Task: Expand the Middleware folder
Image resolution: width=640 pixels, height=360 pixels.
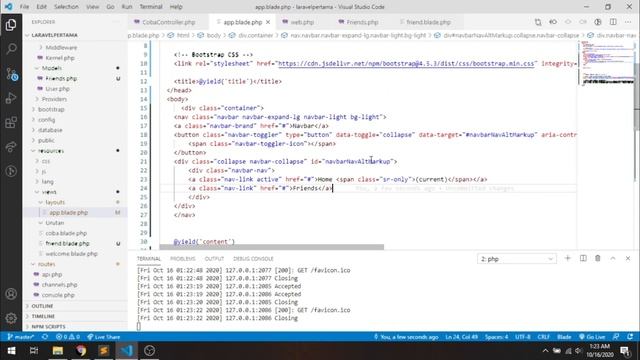Action: coord(61,48)
